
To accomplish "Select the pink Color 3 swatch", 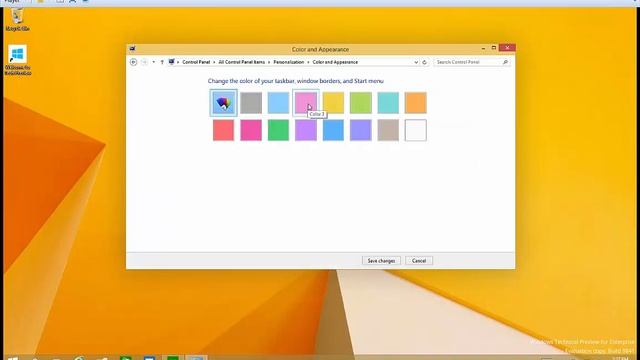I will 306,103.
